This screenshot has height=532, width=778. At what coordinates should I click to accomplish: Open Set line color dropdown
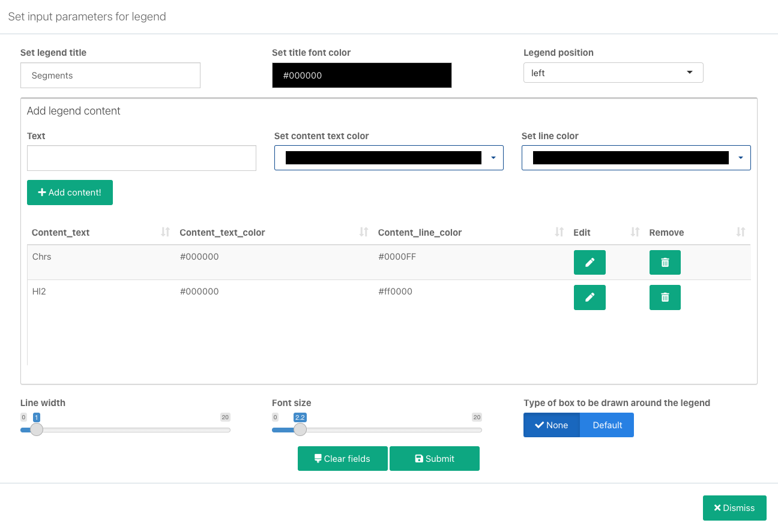point(636,158)
